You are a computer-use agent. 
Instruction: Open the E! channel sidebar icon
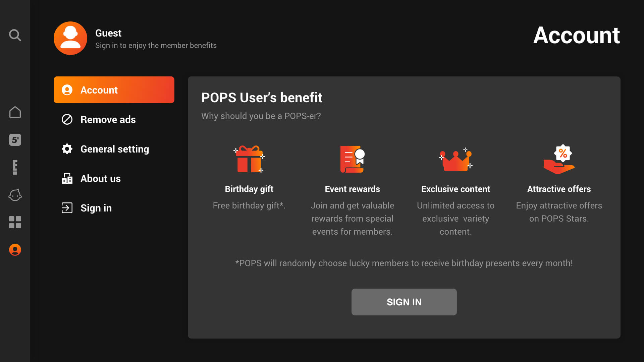(x=15, y=167)
